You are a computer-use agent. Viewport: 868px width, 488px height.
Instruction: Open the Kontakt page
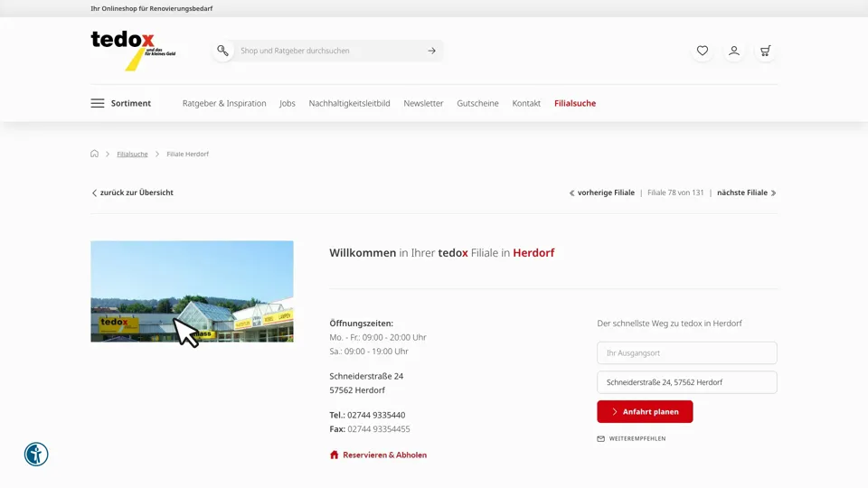526,103
